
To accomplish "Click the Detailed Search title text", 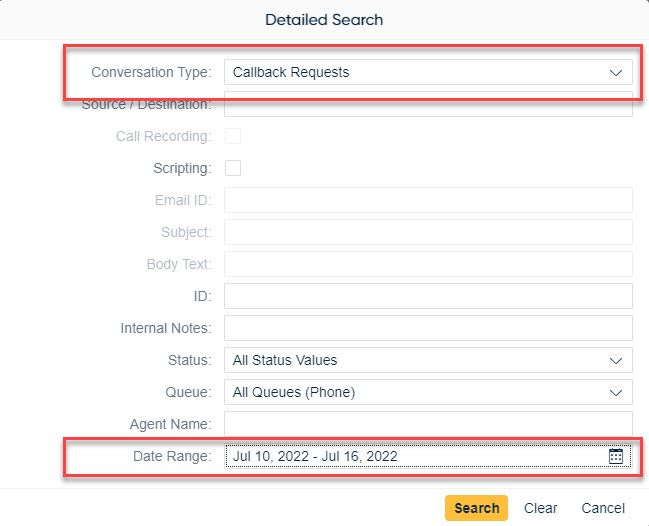I will point(324,19).
